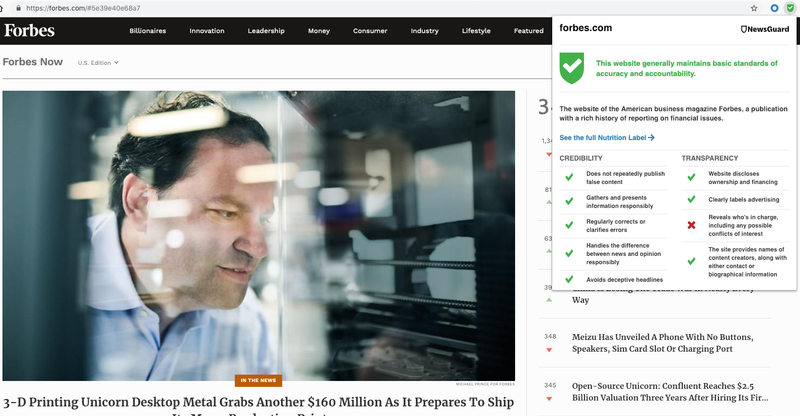Open Open-Source Unicorn Confluent article
800x416 pixels.
coord(669,392)
